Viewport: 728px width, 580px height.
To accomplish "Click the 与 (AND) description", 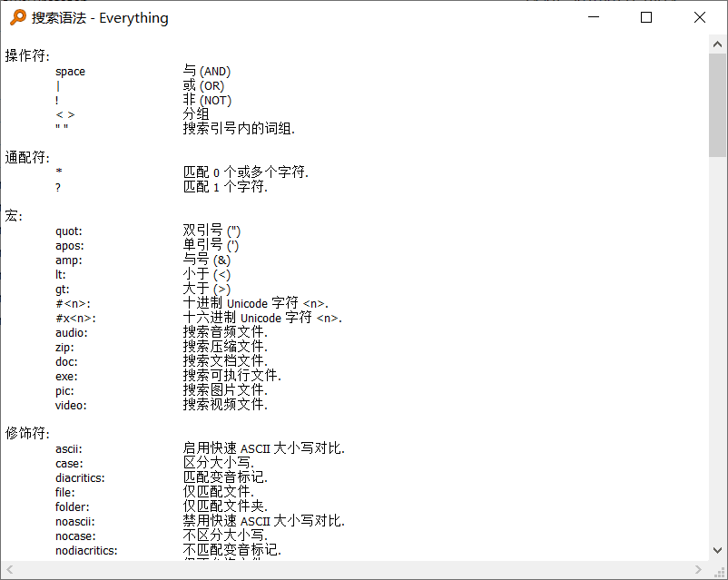I will pyautogui.click(x=207, y=71).
